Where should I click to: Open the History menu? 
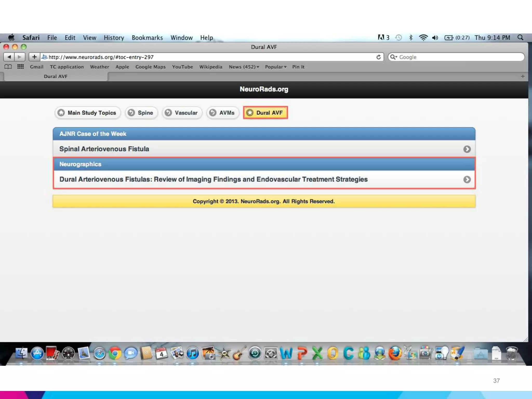(114, 38)
